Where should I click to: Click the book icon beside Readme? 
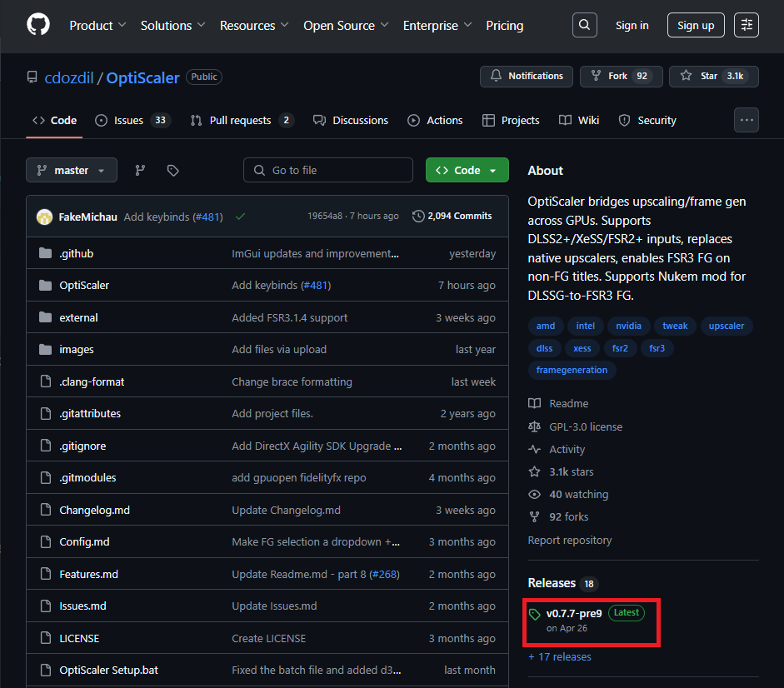(535, 403)
